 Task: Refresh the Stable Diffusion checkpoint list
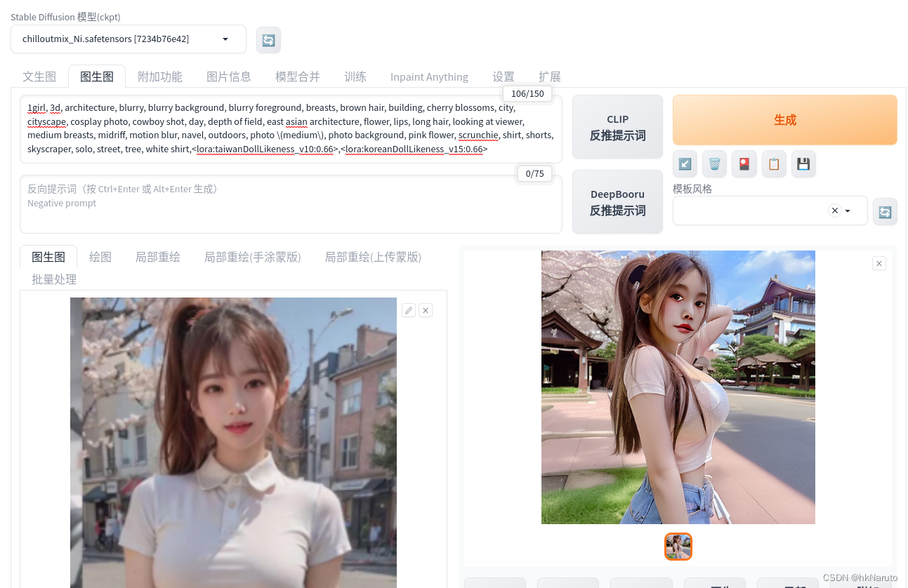268,40
